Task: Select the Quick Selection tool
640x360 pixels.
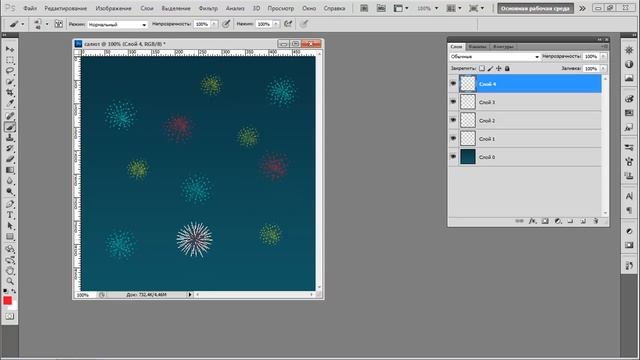Action: pyautogui.click(x=10, y=82)
